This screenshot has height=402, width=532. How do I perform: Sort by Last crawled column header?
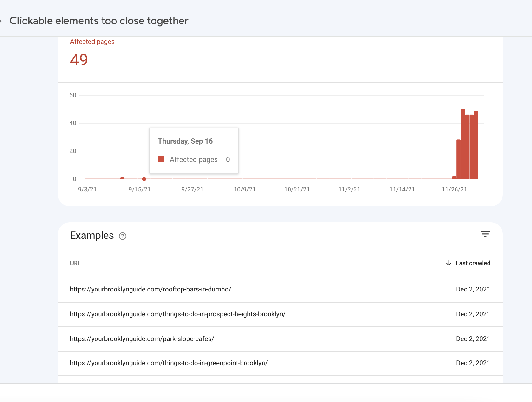(x=473, y=263)
